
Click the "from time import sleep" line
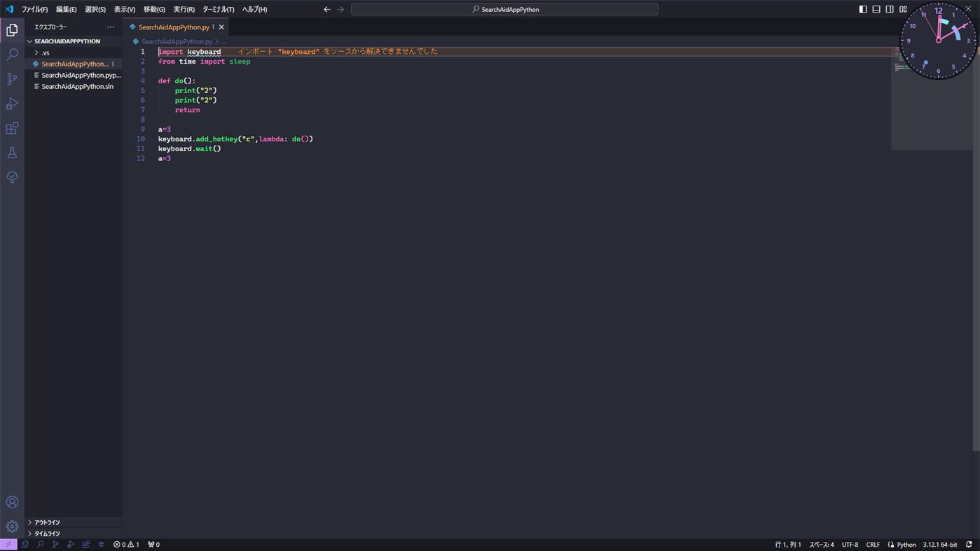click(x=204, y=62)
